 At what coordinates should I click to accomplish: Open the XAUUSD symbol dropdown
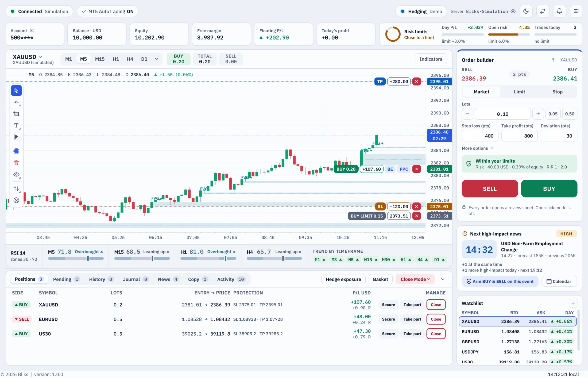[x=27, y=57]
